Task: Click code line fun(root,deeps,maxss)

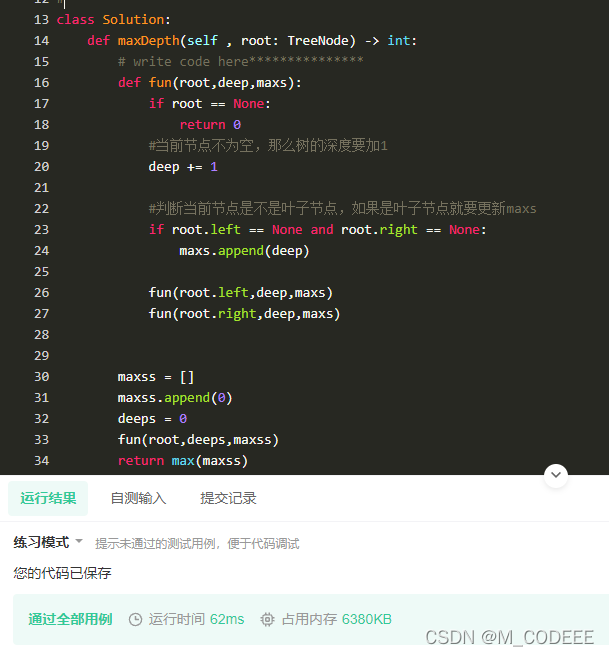Action: [198, 439]
